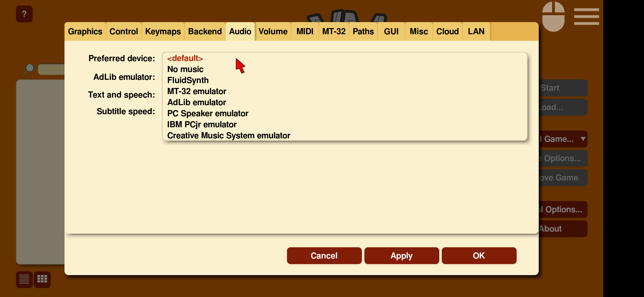Switch to grid view icon
The width and height of the screenshot is (644, 297).
coord(42,279)
